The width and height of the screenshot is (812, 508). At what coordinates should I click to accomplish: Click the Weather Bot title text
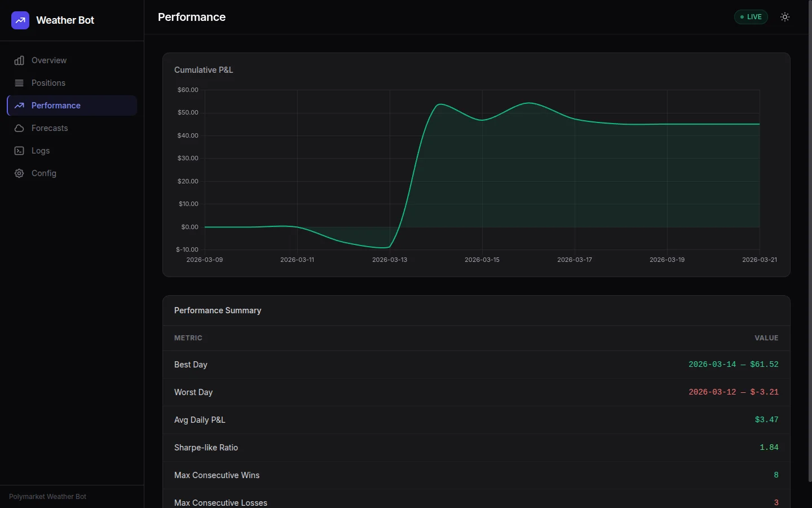click(x=65, y=20)
